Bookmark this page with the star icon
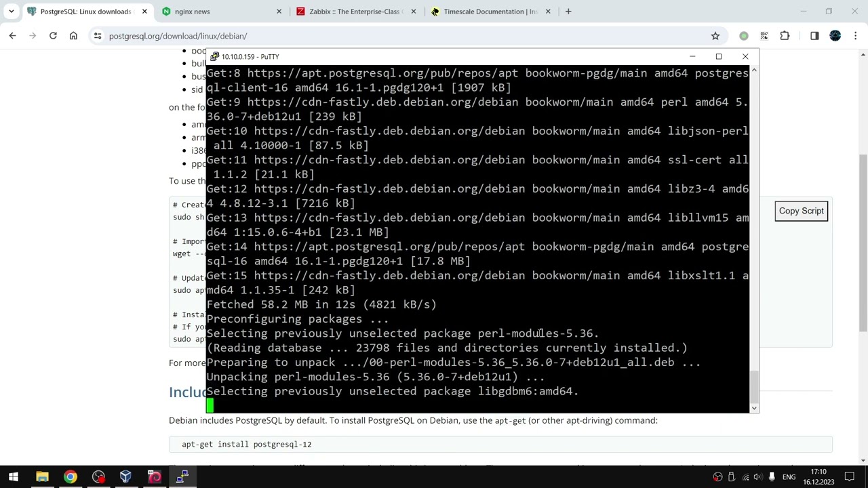Screen dimensions: 868x488 [x=715, y=36]
